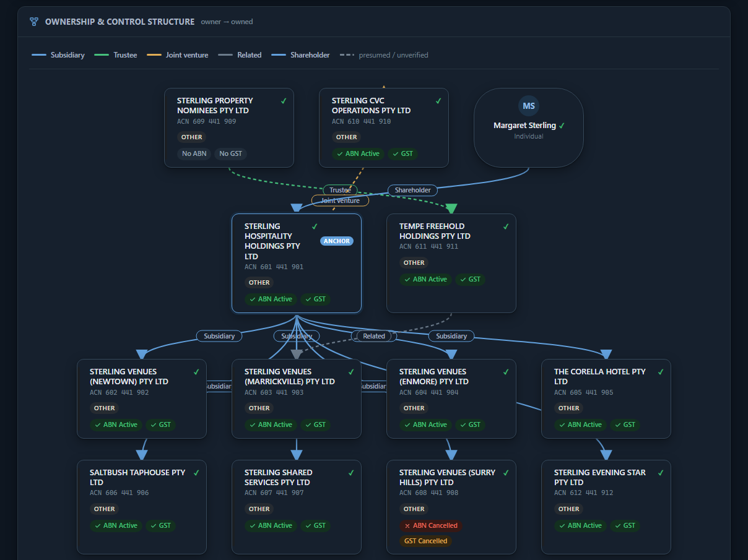
Task: Click ACN 605 441 905 text
Action: coord(584,392)
